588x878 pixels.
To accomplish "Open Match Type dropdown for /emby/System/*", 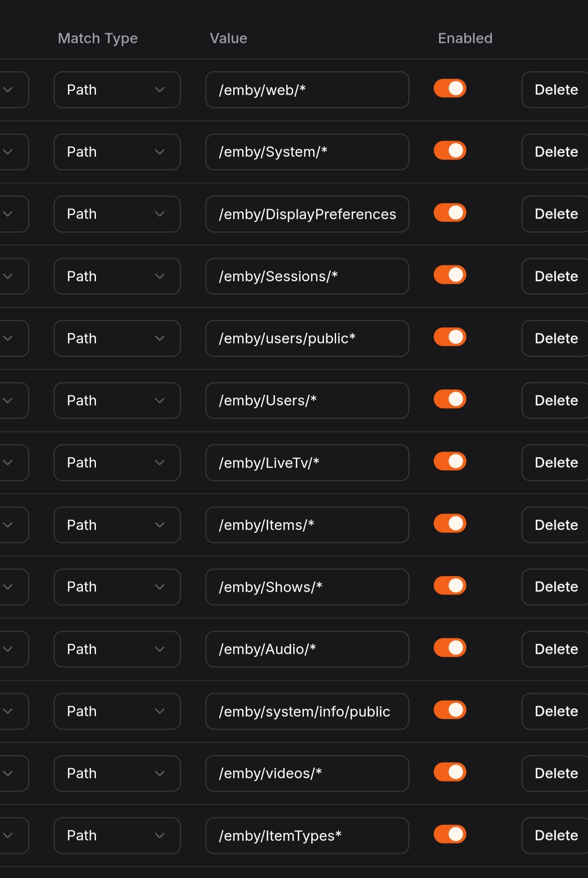I will pyautogui.click(x=117, y=152).
